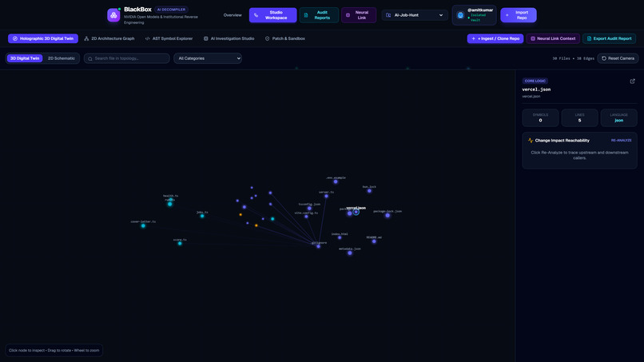Select the tsconfig.json node
Viewport: 644px width, 362px height.
(x=309, y=209)
